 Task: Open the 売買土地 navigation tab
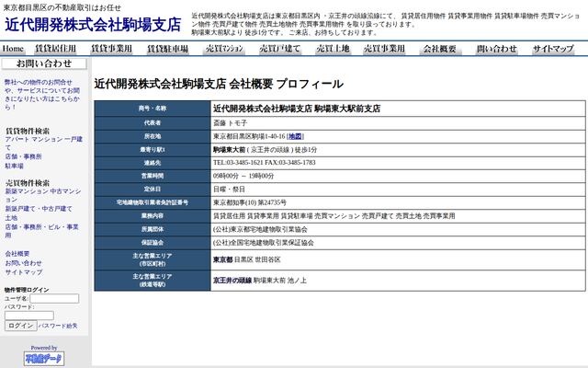tap(333, 49)
